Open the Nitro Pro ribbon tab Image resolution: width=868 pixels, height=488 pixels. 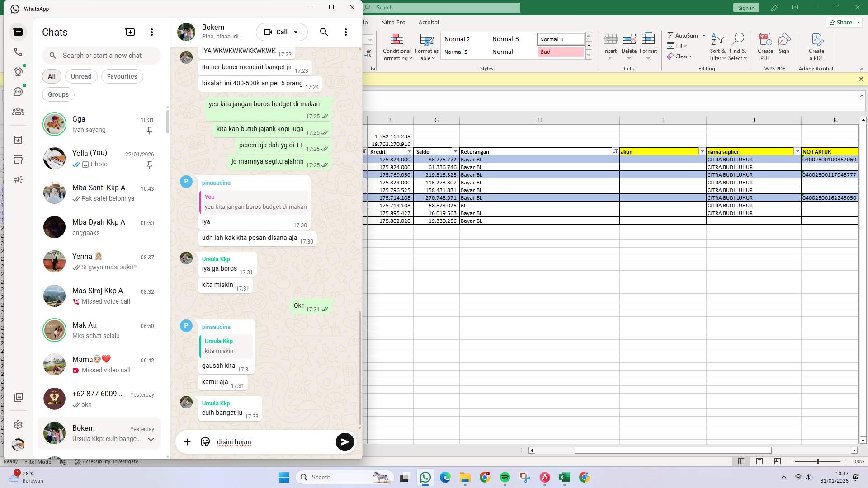[393, 22]
